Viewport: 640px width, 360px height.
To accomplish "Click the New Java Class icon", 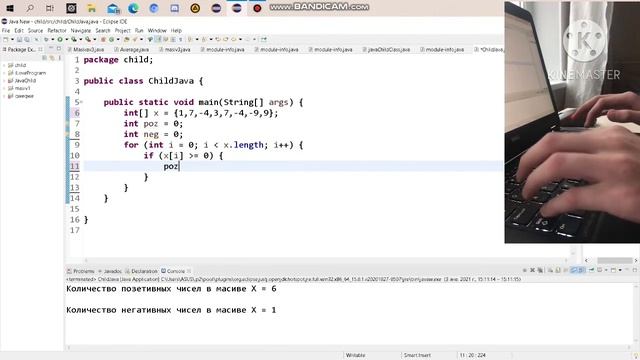I will (x=111, y=40).
